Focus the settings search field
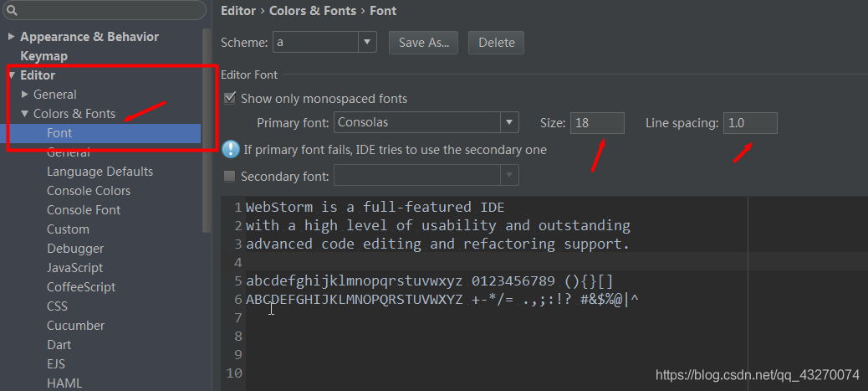The height and width of the screenshot is (391, 868). click(x=103, y=10)
